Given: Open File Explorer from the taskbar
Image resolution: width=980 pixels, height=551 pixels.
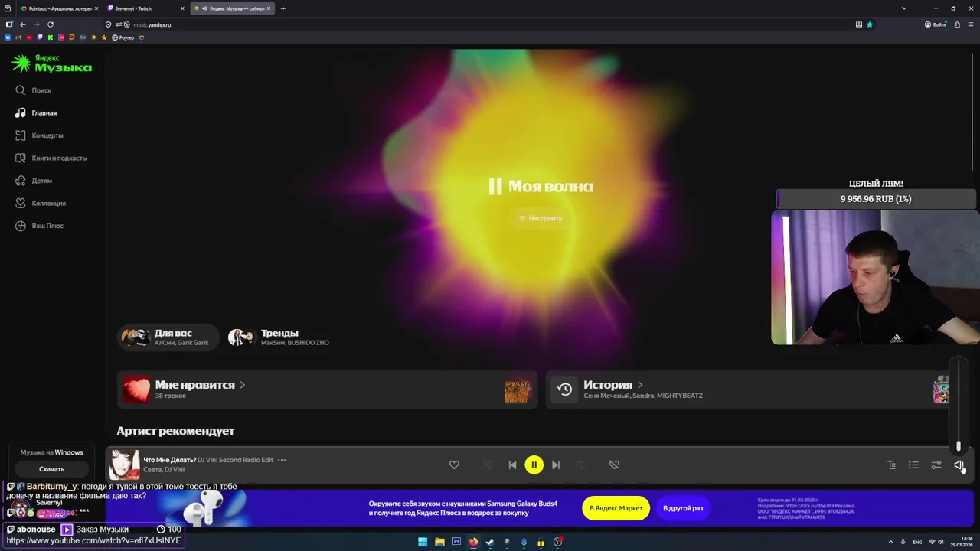Looking at the screenshot, I should [x=439, y=542].
